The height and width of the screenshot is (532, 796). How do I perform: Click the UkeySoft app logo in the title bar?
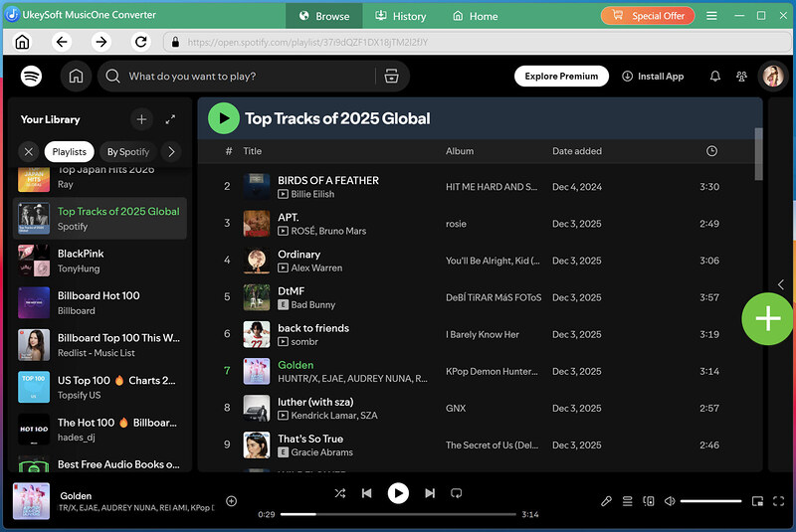tap(12, 15)
